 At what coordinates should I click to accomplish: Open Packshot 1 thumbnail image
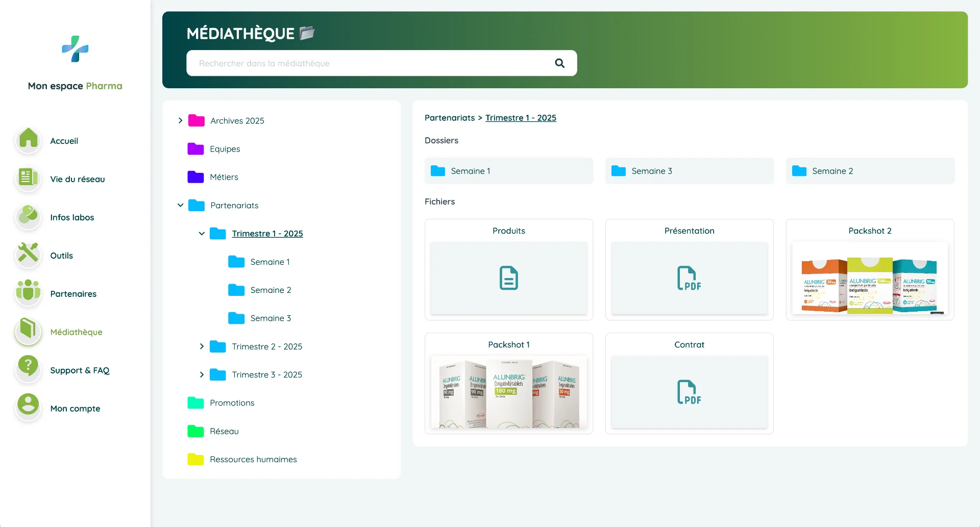tap(509, 392)
